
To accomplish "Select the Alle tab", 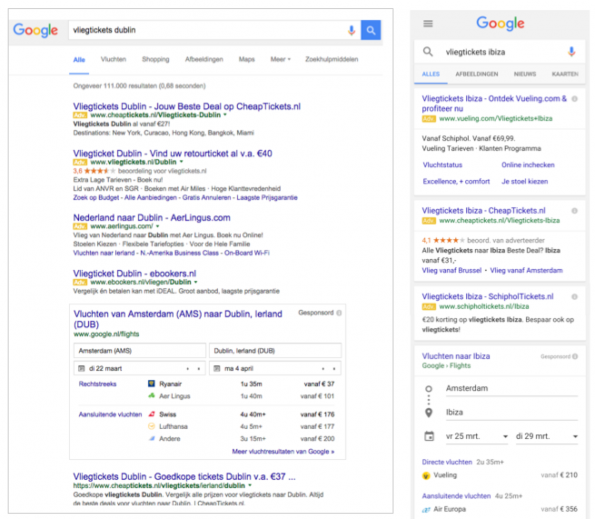I will click(79, 60).
